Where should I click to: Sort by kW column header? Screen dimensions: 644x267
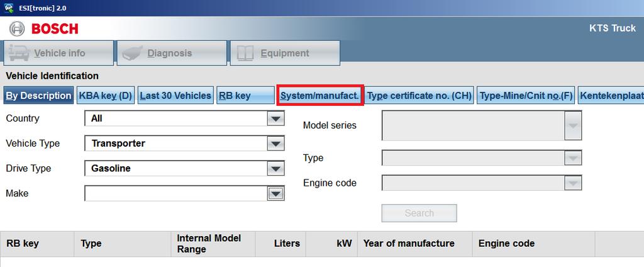332,244
